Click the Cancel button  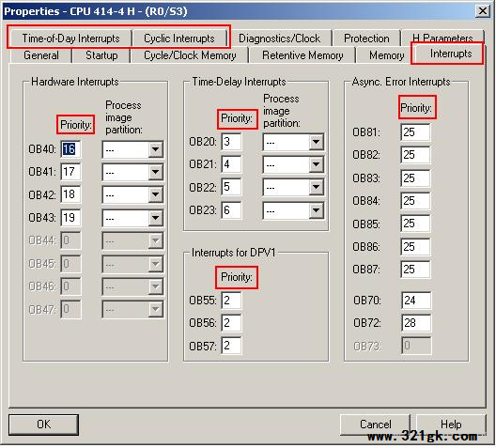tap(375, 425)
